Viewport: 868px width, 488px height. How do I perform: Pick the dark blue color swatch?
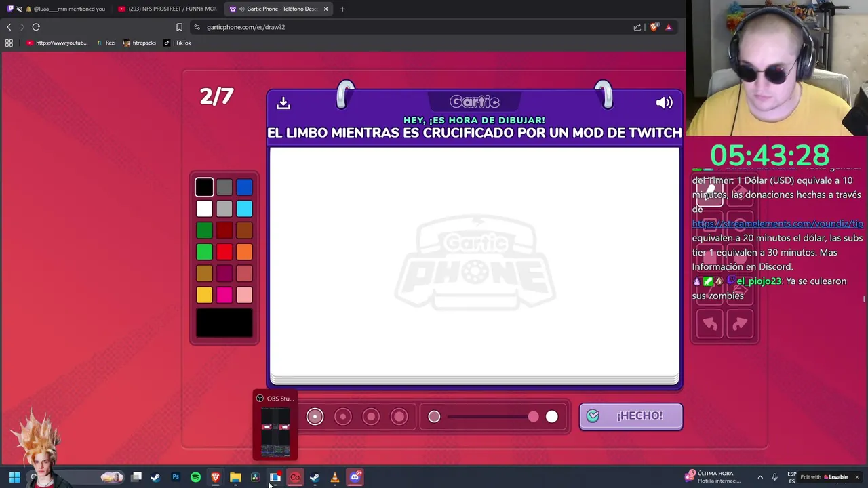(x=244, y=187)
